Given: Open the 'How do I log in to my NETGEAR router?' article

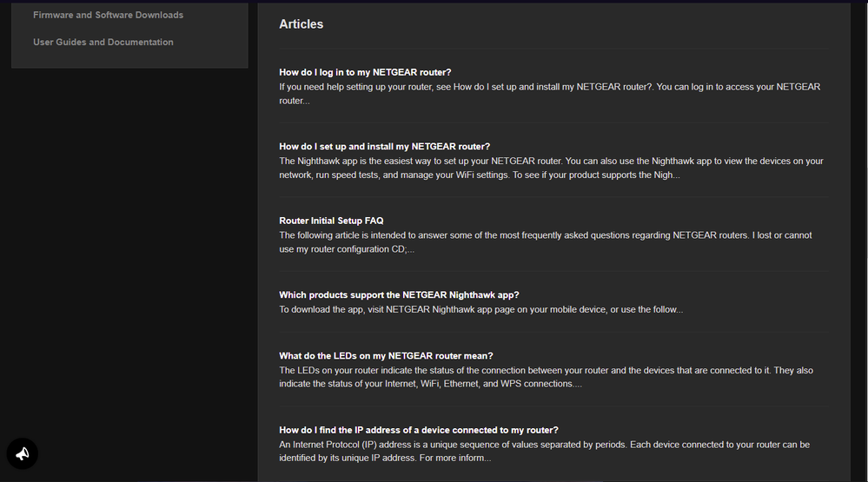Looking at the screenshot, I should coord(365,72).
